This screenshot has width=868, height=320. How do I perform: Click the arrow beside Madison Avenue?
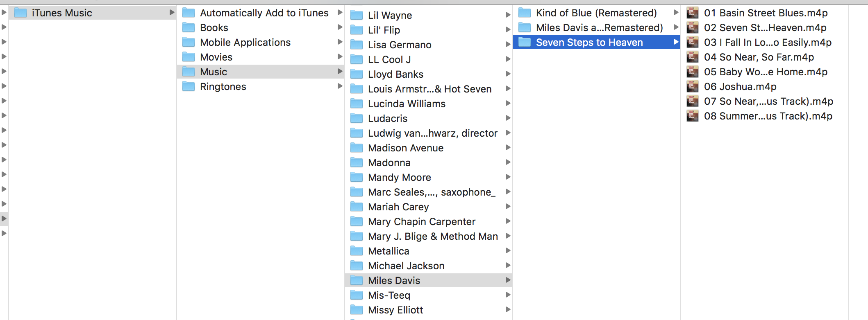point(508,147)
